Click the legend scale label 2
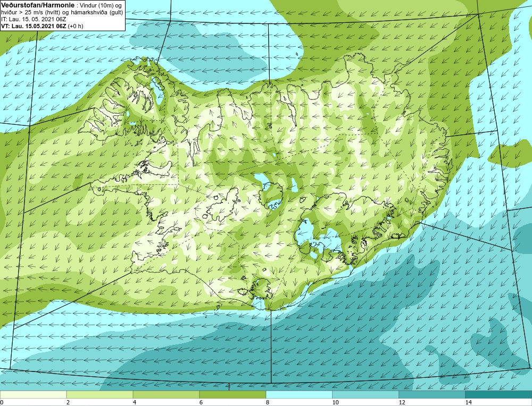Viewport: 532px width, 406px height. (68, 402)
